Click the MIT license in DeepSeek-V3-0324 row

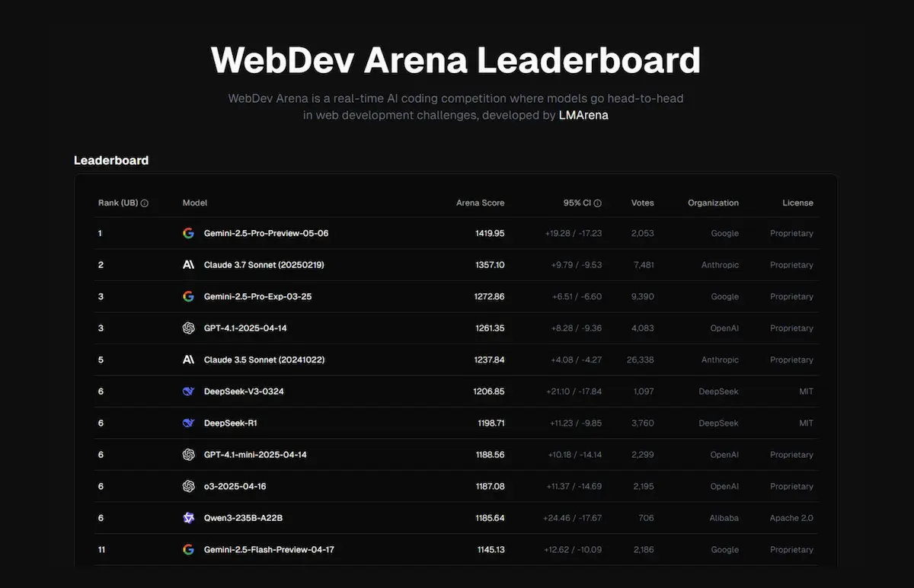pyautogui.click(x=807, y=391)
